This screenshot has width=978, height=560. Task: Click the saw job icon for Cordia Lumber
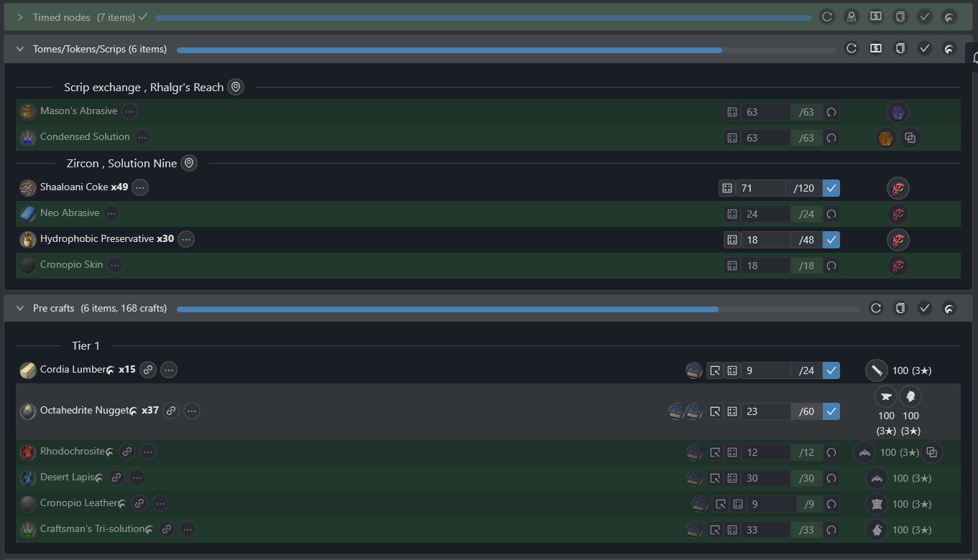tap(877, 370)
